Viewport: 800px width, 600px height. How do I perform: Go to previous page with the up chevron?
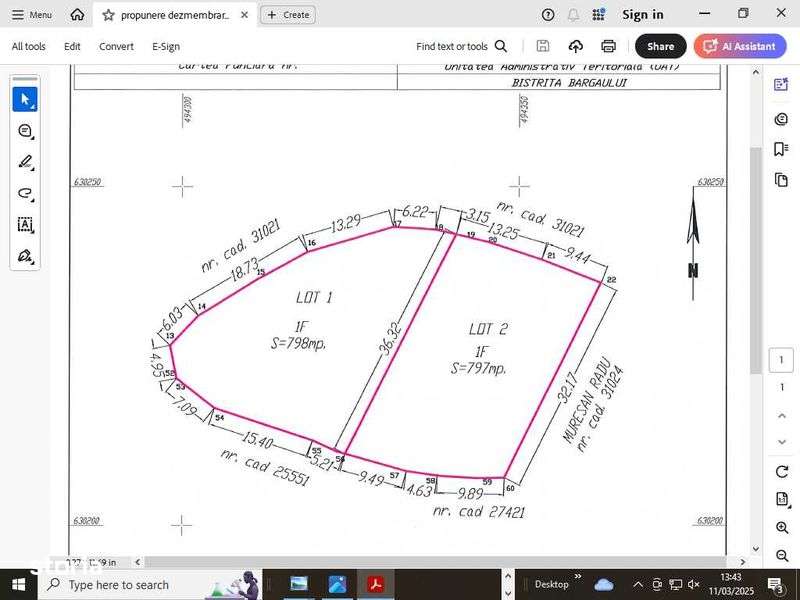[782, 416]
